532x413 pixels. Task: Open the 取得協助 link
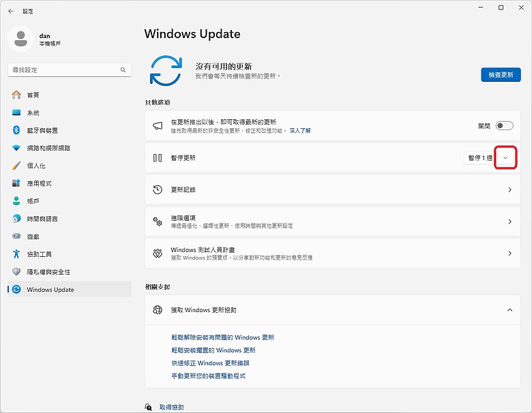[172, 407]
